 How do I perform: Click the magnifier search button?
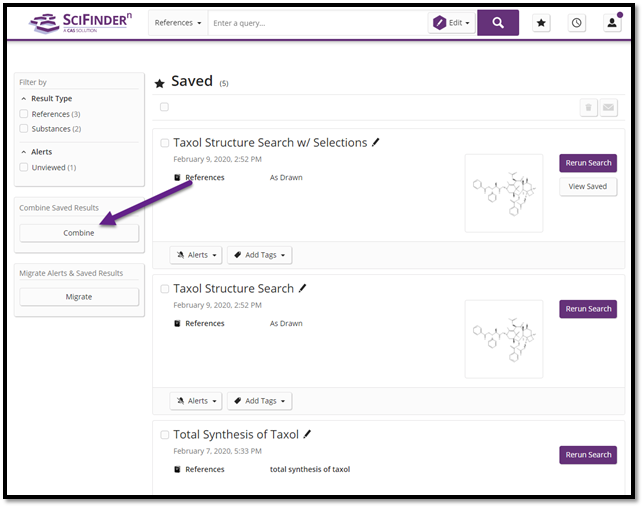point(498,23)
